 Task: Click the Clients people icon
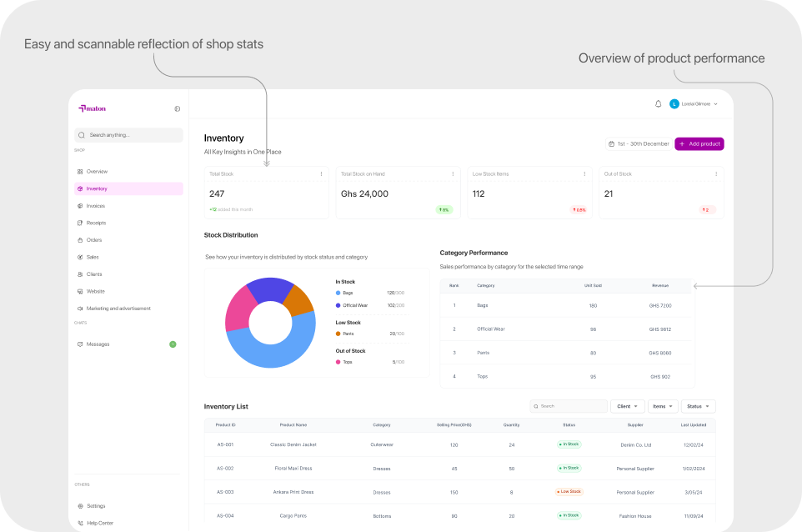[x=80, y=274]
